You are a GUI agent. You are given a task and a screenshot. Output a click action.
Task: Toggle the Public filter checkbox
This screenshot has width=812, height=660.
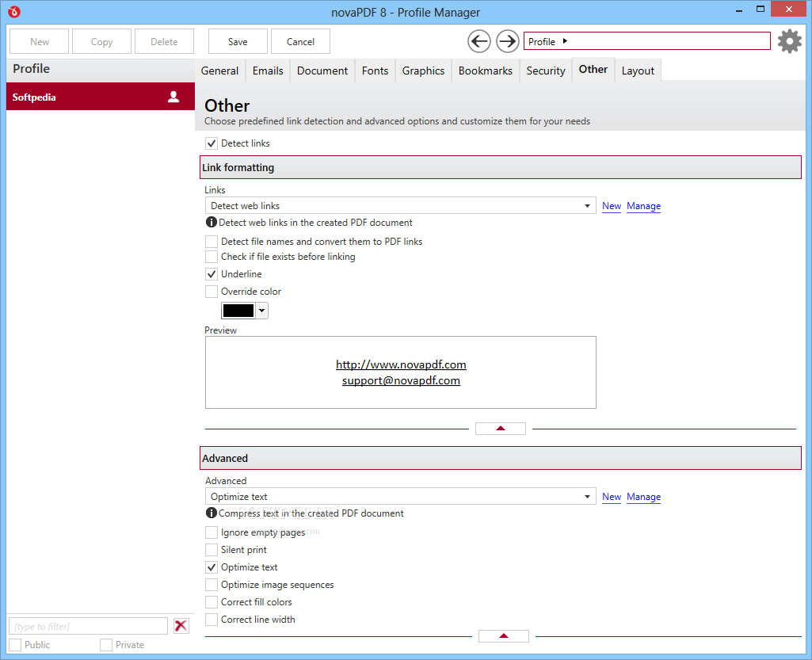tap(16, 645)
